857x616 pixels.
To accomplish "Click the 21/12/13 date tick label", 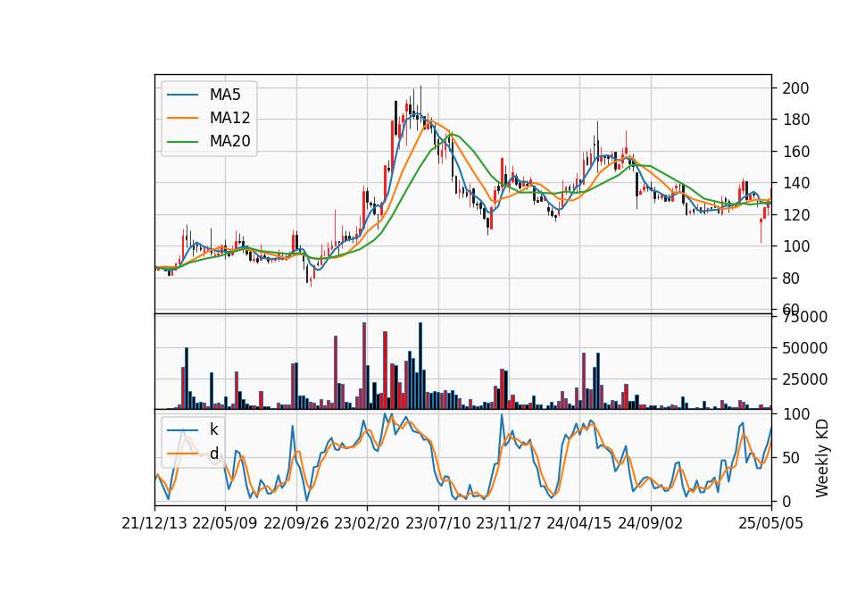I will [154, 523].
